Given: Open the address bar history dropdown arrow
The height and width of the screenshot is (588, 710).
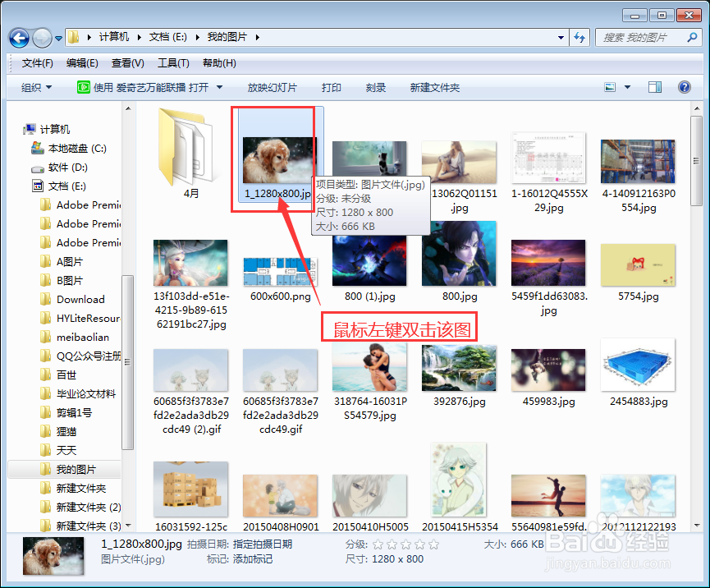Looking at the screenshot, I should (x=561, y=37).
